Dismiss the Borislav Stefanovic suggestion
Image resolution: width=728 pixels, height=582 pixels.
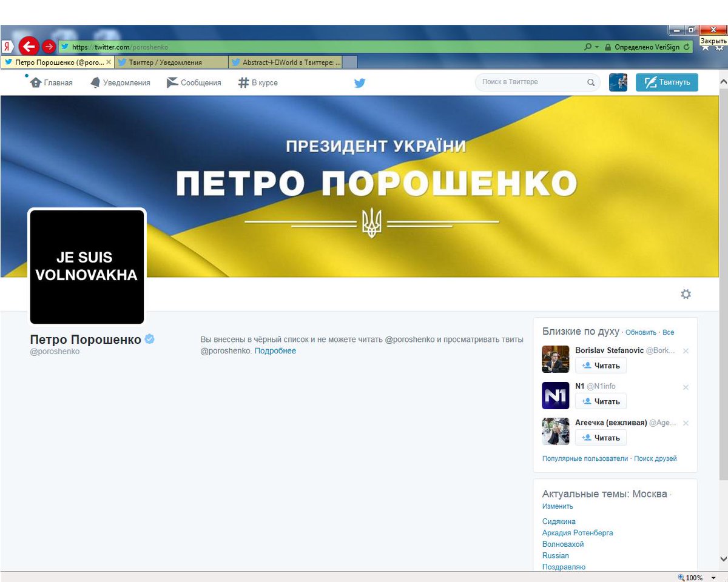[686, 351]
